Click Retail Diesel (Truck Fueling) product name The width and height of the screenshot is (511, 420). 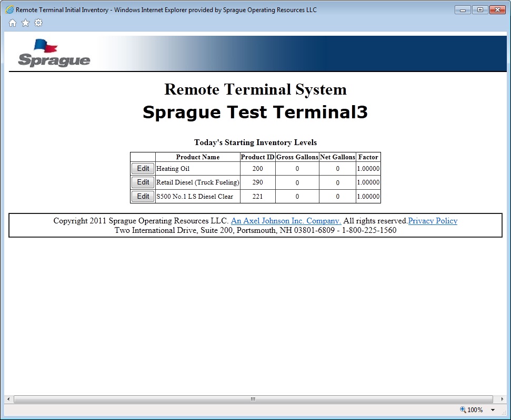[198, 182]
